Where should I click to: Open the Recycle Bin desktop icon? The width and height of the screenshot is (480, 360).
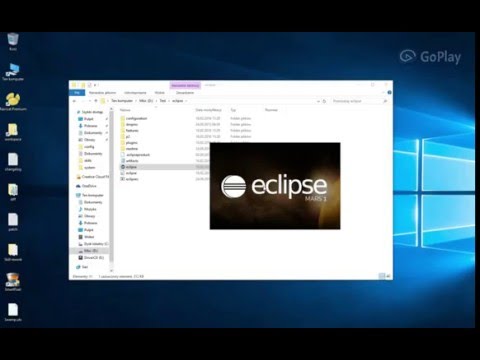13,42
